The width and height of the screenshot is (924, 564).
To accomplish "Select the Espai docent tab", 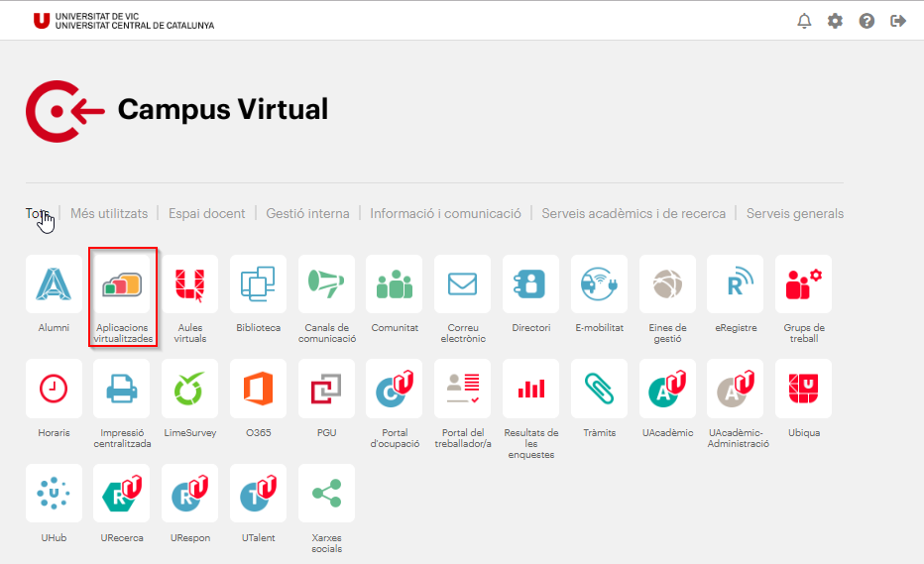I will tap(206, 213).
